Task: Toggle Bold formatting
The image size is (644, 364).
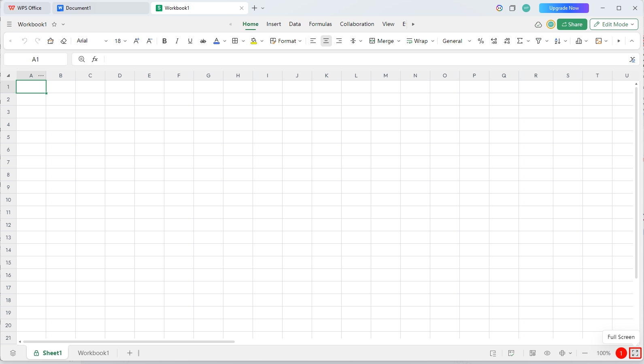Action: point(164,41)
